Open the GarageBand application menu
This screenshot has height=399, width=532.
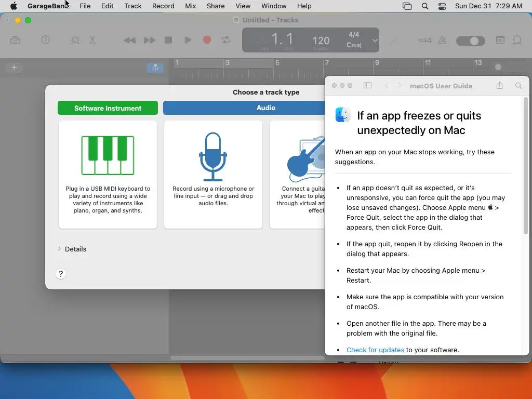(x=48, y=6)
